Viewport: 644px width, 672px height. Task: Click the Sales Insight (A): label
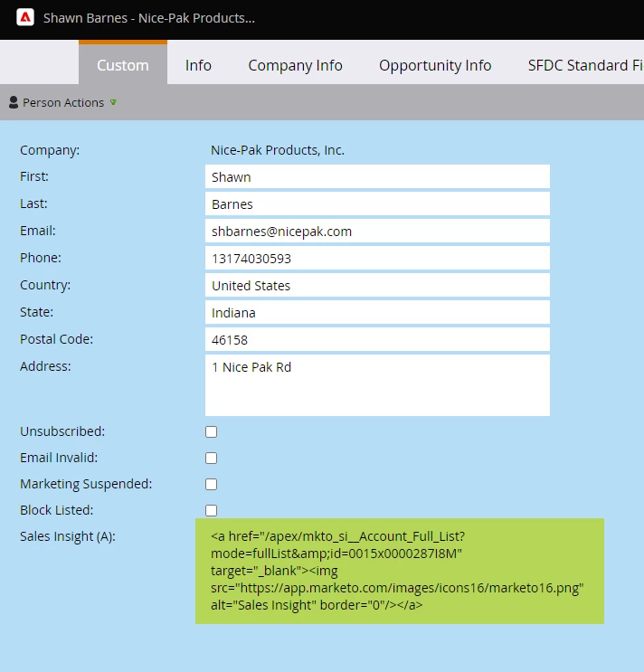[68, 536]
